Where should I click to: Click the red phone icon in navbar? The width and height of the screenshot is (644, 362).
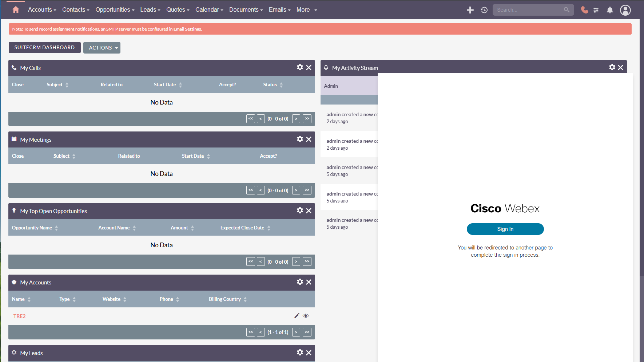(x=584, y=10)
